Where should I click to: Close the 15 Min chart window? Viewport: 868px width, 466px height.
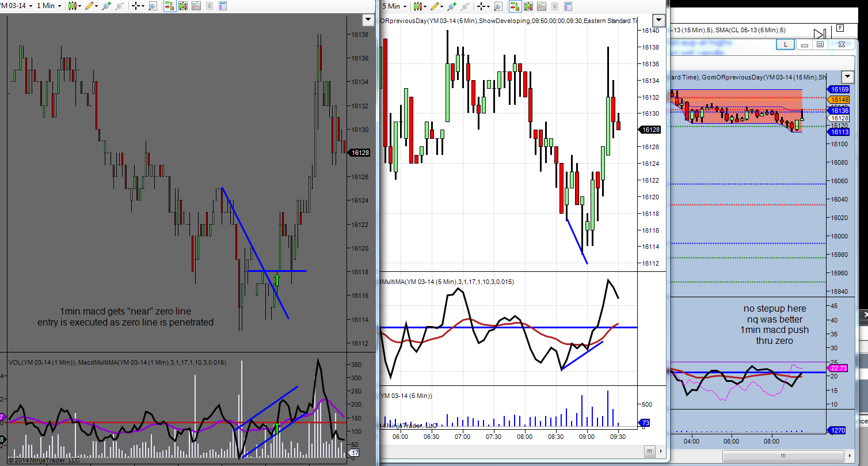pos(842,44)
